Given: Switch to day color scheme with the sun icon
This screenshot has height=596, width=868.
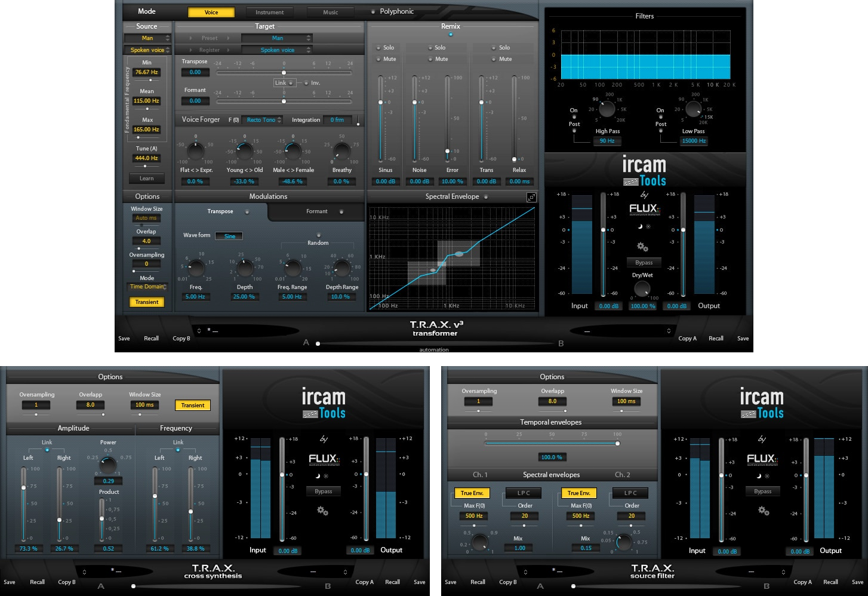Looking at the screenshot, I should (x=647, y=226).
